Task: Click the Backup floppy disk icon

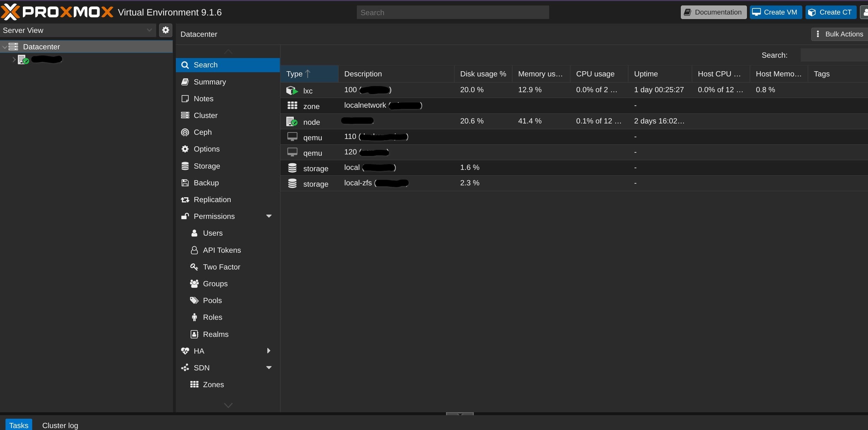Action: [185, 182]
